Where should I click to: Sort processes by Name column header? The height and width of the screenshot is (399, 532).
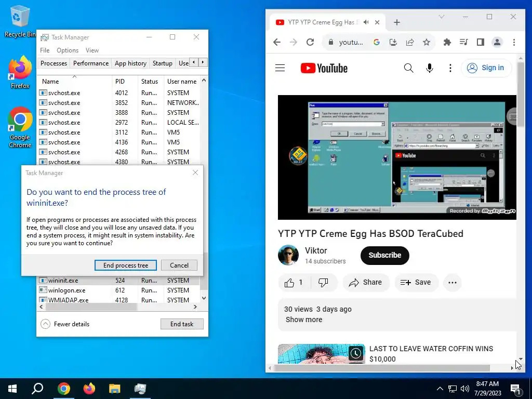[74, 82]
